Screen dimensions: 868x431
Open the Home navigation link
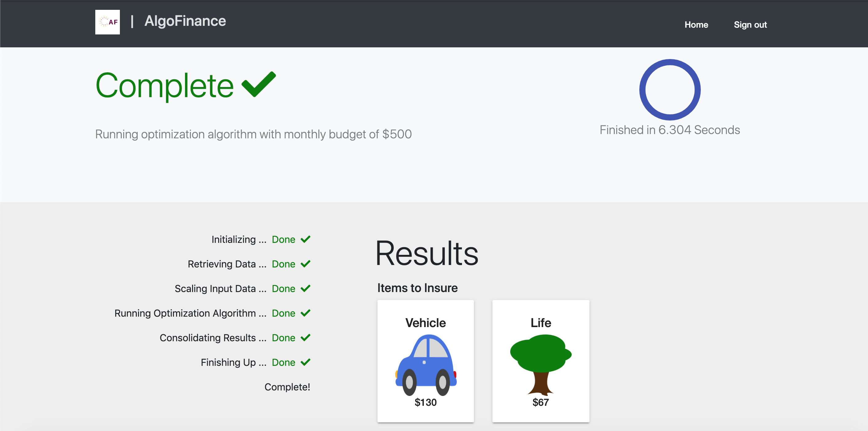click(696, 25)
